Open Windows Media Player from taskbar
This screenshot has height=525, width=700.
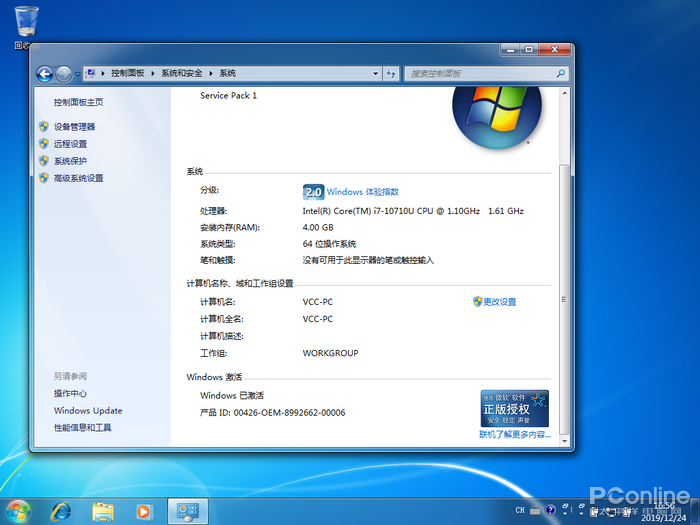coord(144,510)
